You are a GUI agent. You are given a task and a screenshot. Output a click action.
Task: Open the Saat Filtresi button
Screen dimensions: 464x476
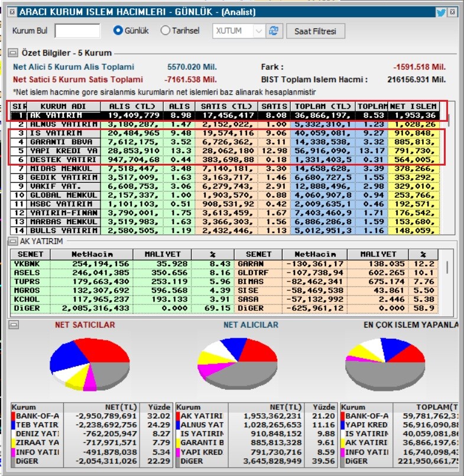(315, 31)
